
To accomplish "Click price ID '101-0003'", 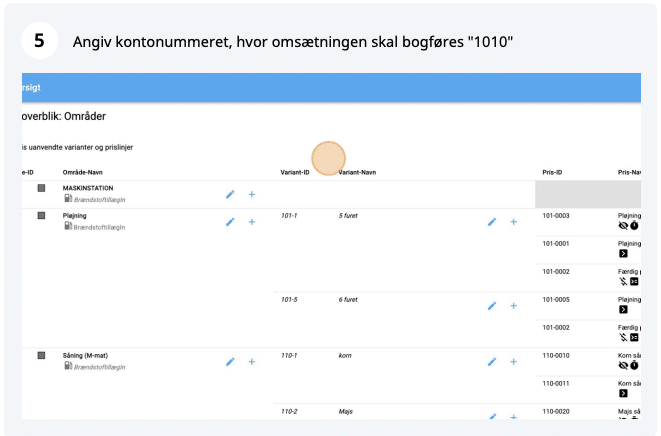I will [556, 215].
